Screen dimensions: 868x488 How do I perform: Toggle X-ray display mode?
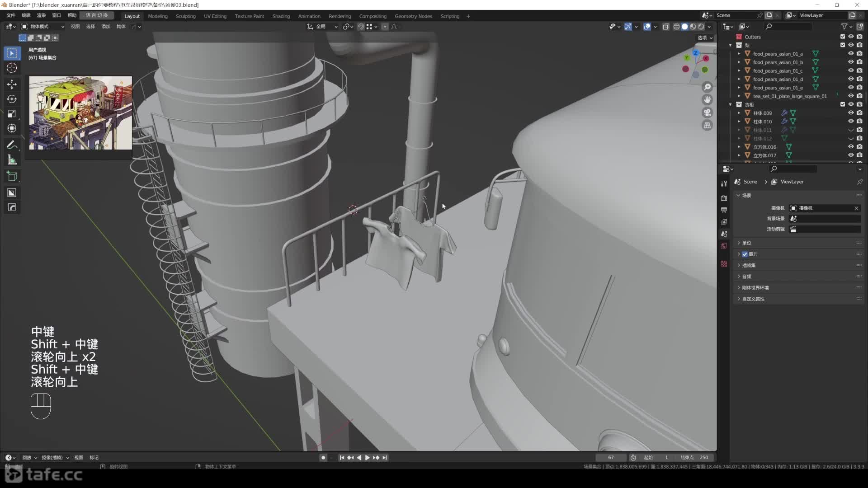pos(666,27)
